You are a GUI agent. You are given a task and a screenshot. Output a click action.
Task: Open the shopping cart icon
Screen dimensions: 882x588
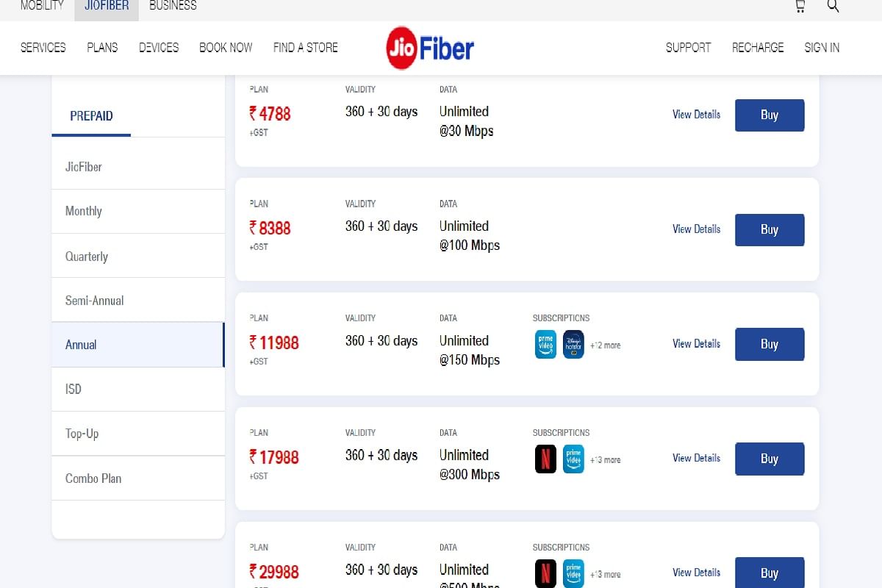[799, 6]
